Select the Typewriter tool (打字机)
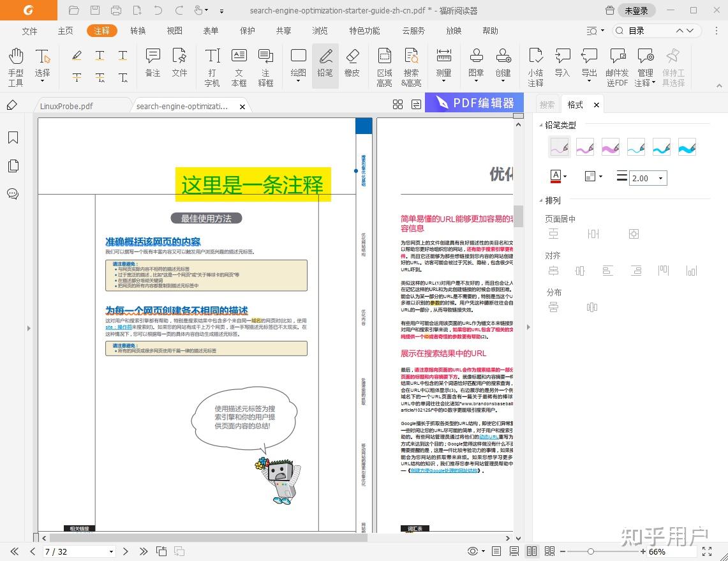This screenshot has width=728, height=561. pyautogui.click(x=212, y=68)
